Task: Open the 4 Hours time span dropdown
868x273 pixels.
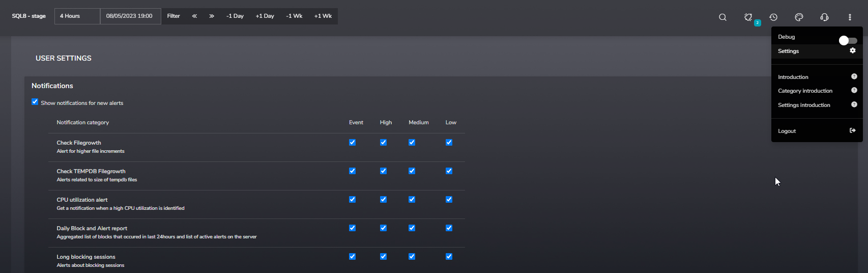Action: (x=77, y=16)
